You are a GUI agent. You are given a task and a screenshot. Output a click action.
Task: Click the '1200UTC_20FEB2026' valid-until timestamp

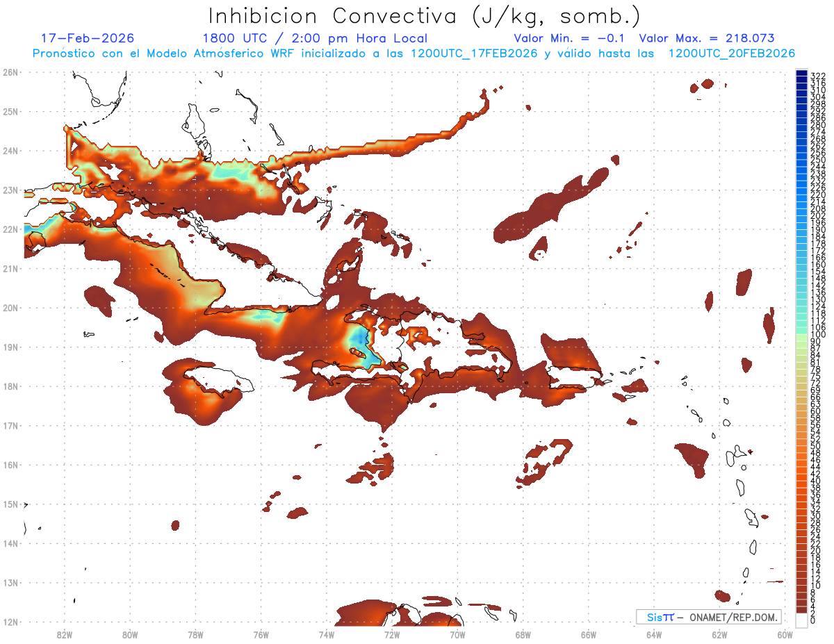point(731,53)
